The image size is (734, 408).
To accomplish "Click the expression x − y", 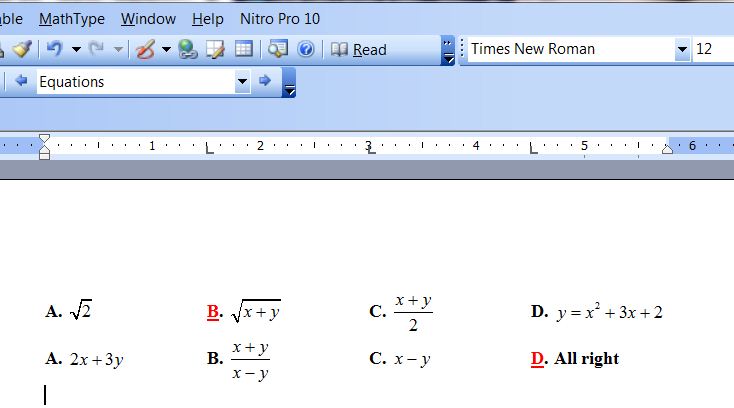I will click(x=412, y=359).
